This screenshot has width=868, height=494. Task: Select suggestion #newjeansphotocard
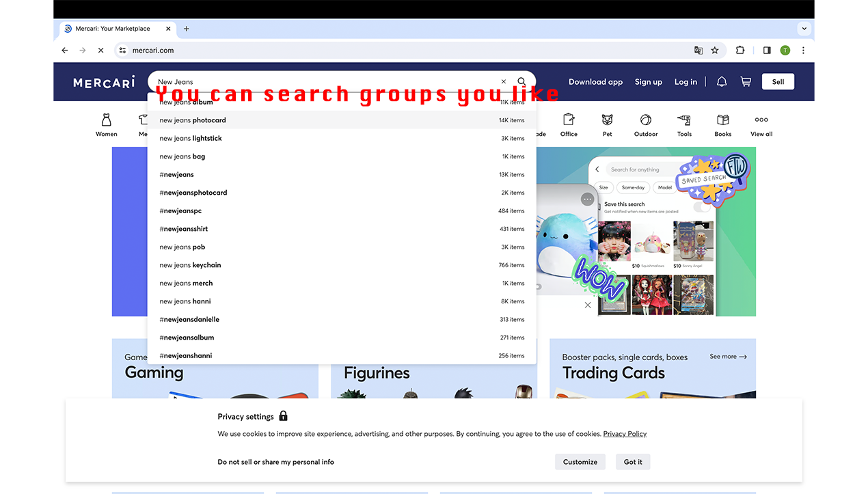click(342, 193)
